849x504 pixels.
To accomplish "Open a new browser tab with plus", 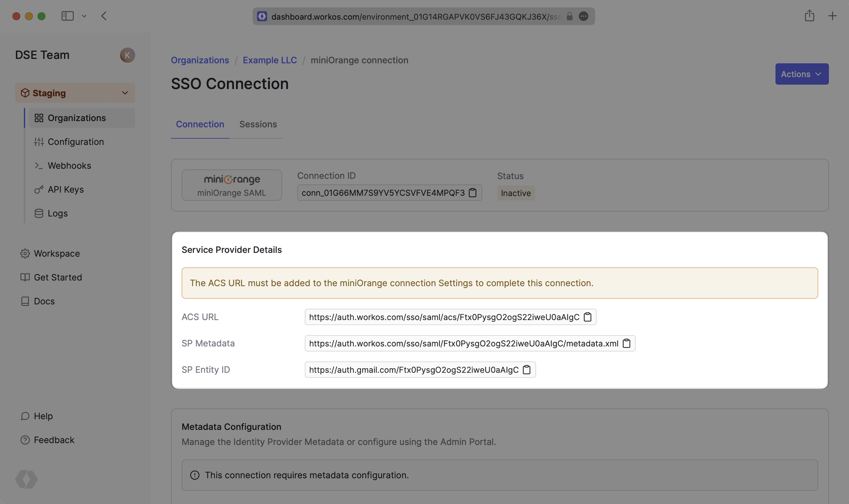I will (832, 16).
